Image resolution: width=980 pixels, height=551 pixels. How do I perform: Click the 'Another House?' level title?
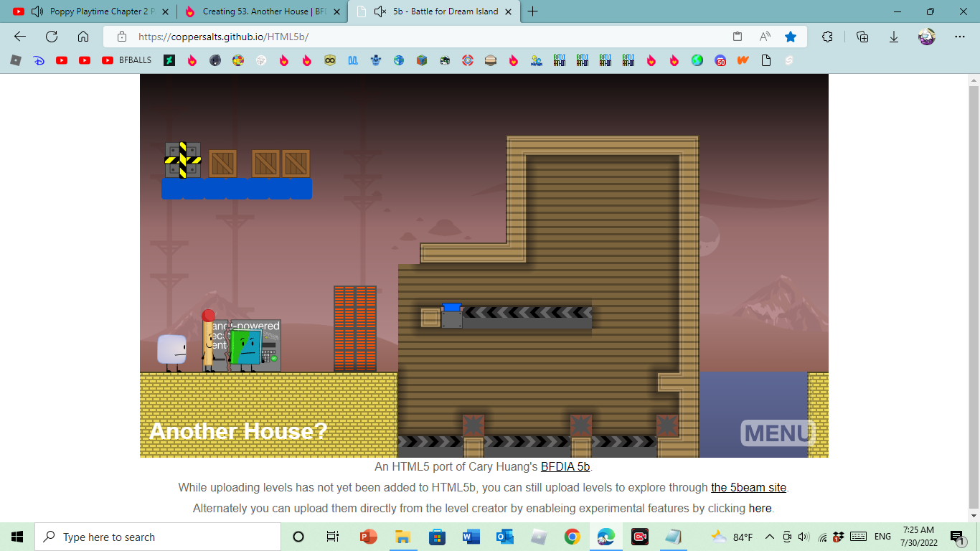point(238,431)
